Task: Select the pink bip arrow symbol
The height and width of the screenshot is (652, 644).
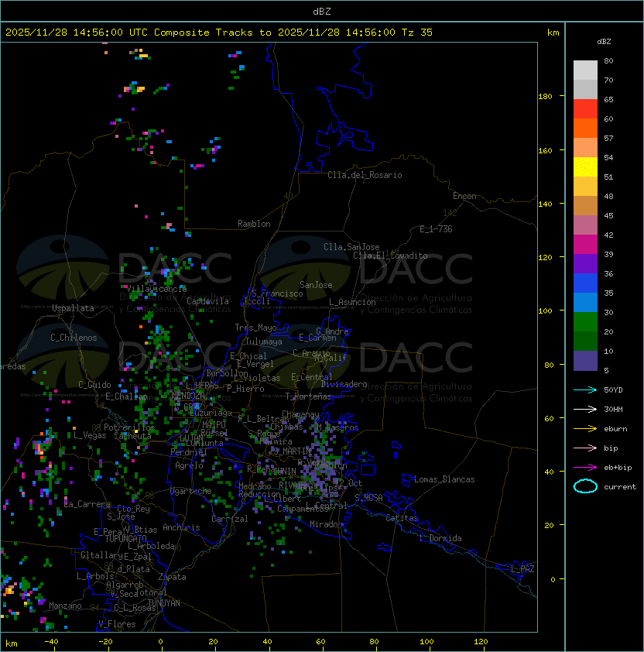Action: pos(585,448)
